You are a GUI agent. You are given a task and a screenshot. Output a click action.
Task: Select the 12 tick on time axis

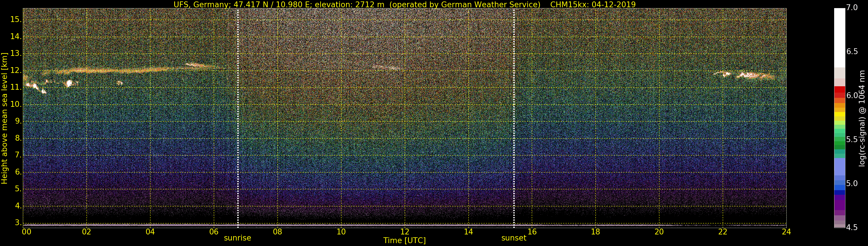[404, 232]
